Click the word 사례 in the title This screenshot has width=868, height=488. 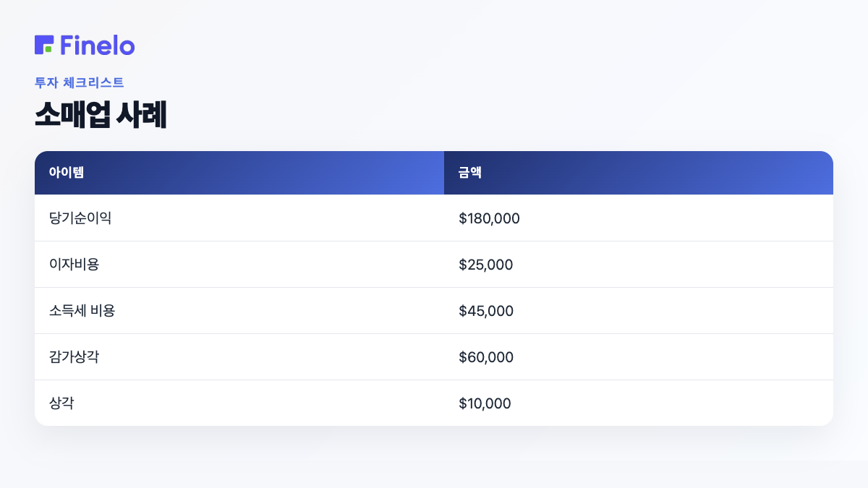click(142, 116)
